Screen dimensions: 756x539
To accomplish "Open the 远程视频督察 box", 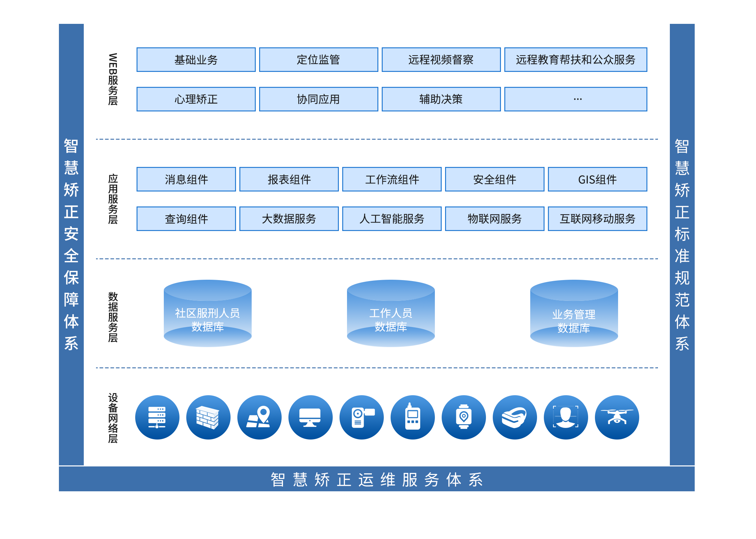I will pyautogui.click(x=441, y=60).
